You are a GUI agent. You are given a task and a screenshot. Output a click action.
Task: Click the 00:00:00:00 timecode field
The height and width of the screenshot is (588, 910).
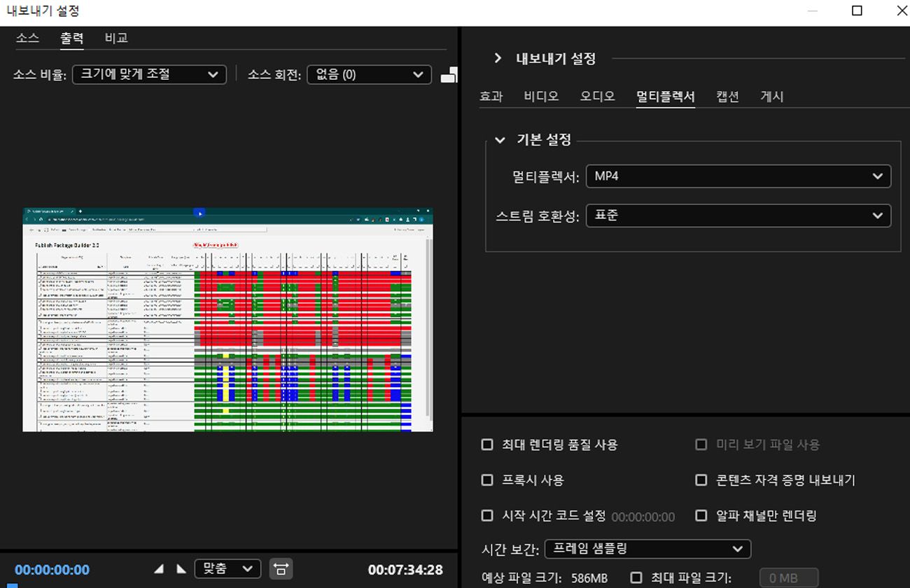point(52,569)
